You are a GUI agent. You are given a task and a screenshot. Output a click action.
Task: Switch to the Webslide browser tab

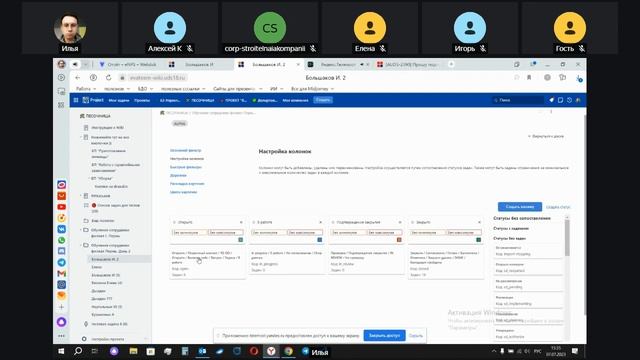[x=128, y=64]
